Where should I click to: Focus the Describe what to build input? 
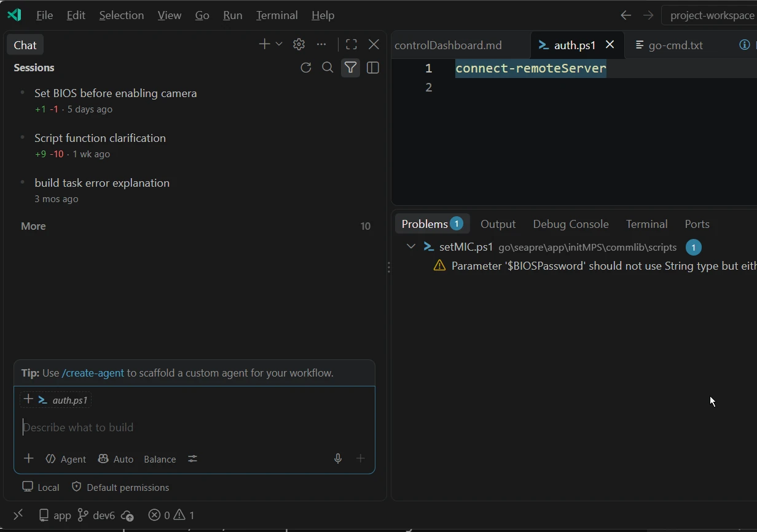point(194,428)
